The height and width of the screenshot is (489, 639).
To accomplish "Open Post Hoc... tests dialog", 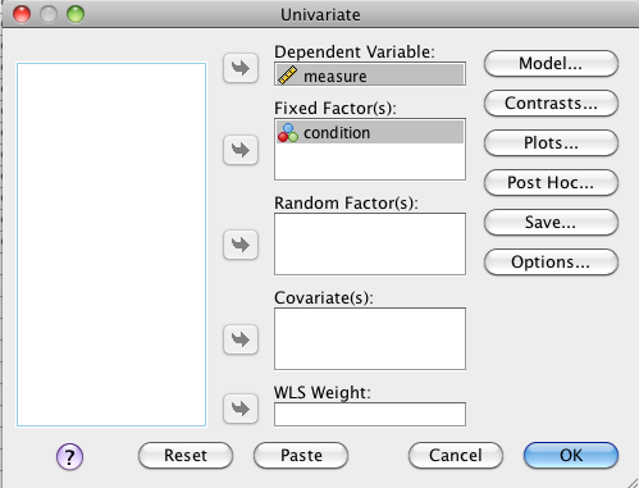I will point(551,183).
